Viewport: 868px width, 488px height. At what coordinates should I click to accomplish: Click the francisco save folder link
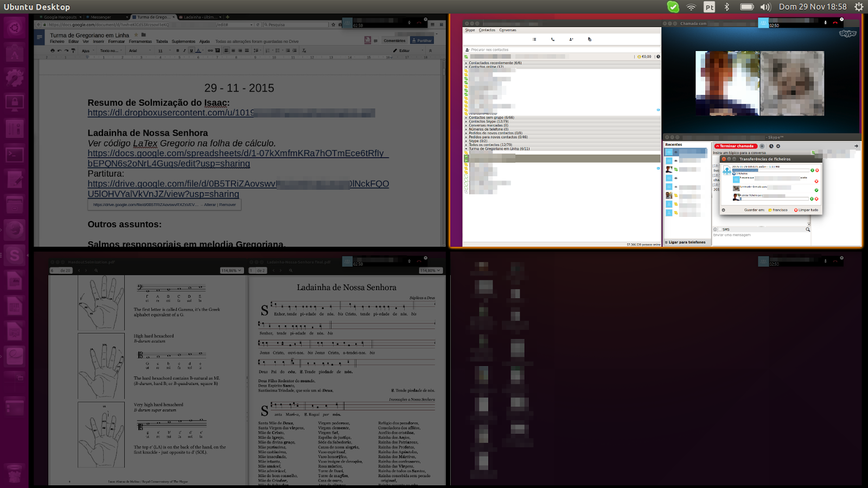click(777, 210)
